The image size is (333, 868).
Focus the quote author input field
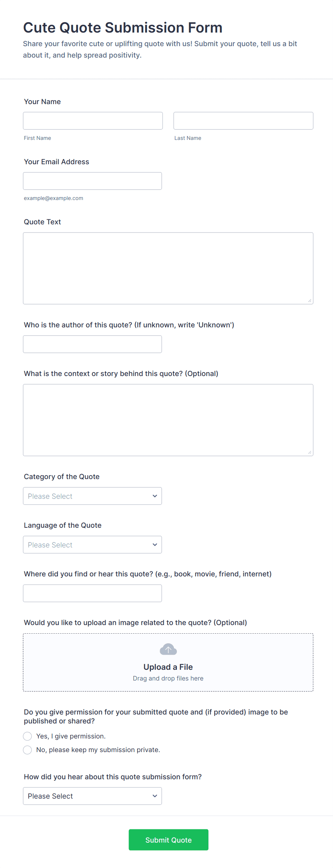point(92,344)
